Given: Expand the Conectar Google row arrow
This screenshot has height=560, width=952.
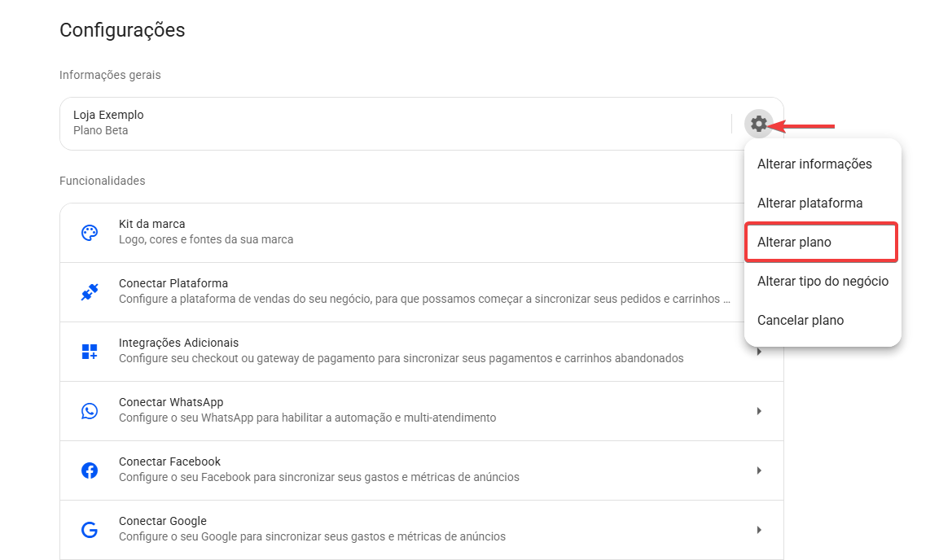Looking at the screenshot, I should click(x=759, y=530).
